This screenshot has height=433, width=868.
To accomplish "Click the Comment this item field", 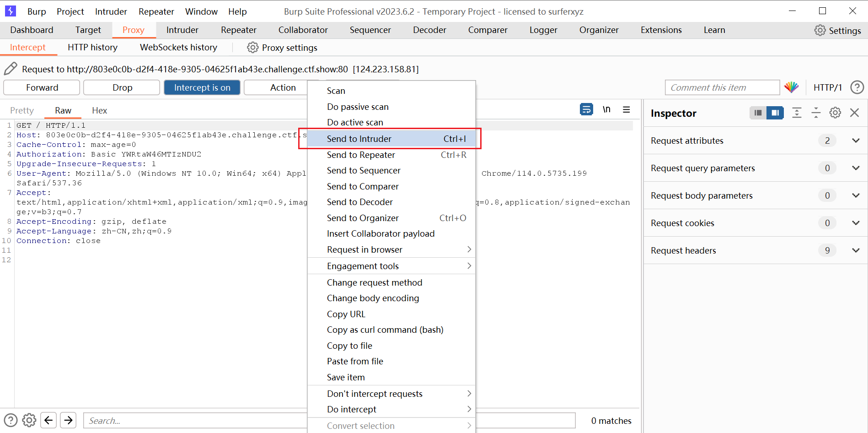I will (x=722, y=87).
